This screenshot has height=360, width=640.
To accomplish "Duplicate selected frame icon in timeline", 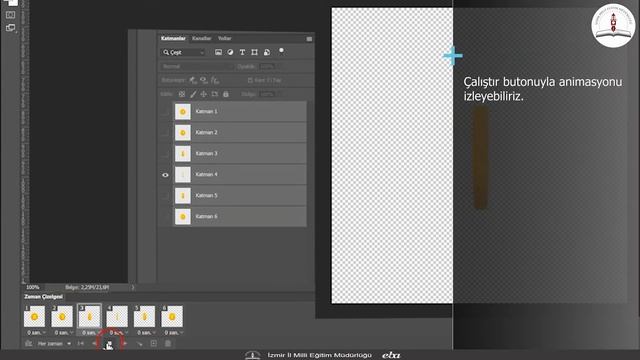I will [153, 344].
